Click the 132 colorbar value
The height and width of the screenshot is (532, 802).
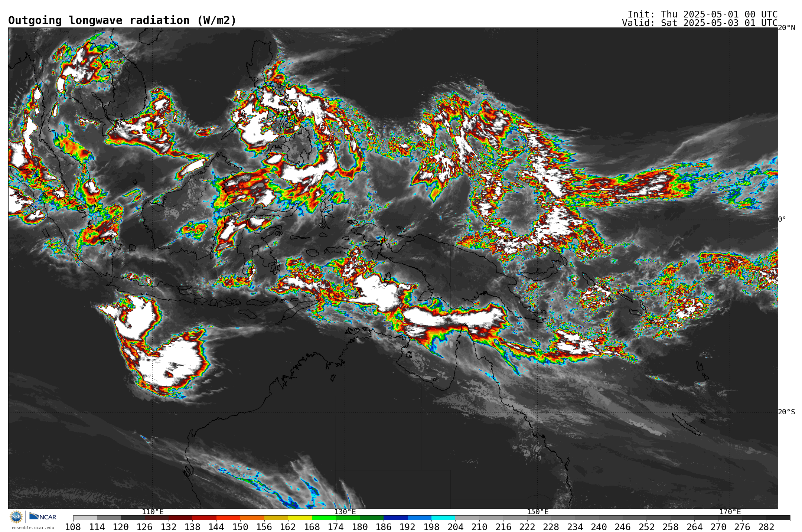point(169,527)
